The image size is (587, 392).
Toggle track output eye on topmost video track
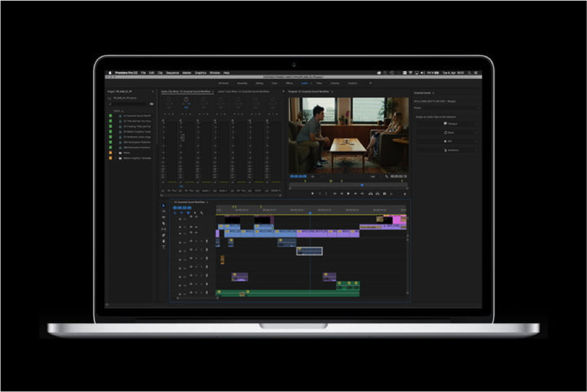(196, 217)
